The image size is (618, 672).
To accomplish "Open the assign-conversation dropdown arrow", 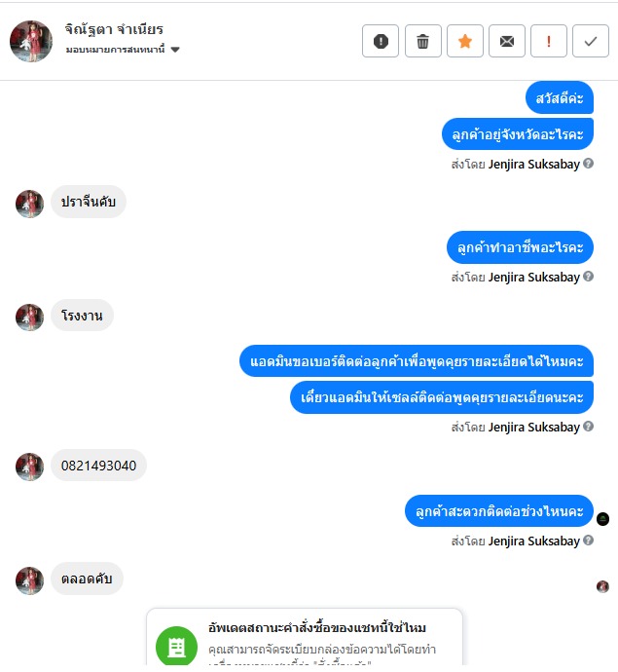I will tap(175, 50).
